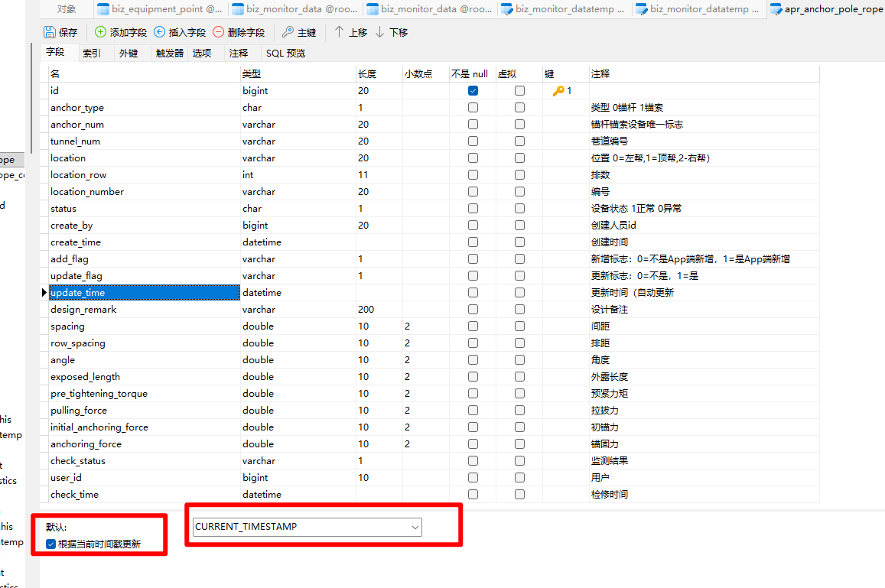The image size is (885, 588).
Task: Click the Add Field (添加字段) button
Action: click(x=120, y=32)
